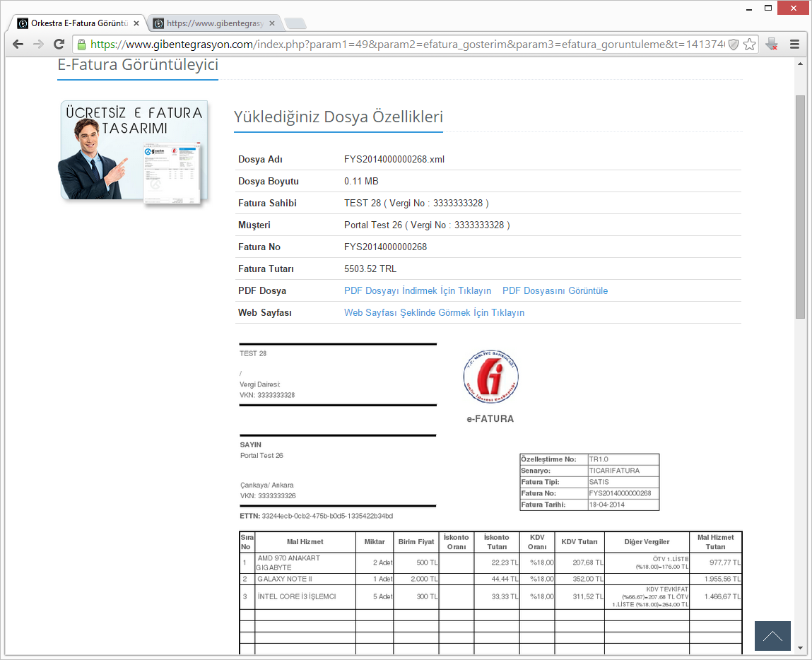Reload the current page
The width and height of the screenshot is (812, 660).
coord(59,44)
